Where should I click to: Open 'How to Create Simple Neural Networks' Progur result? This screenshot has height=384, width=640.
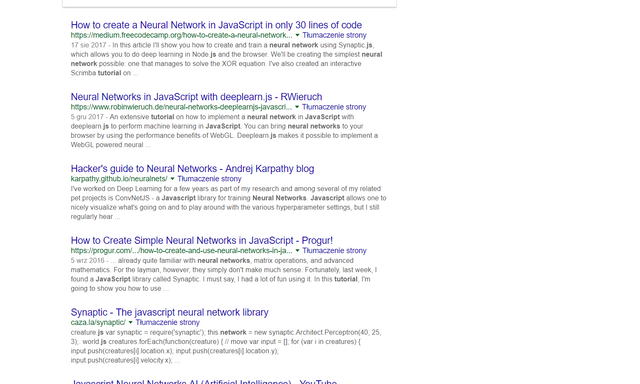[x=202, y=240]
